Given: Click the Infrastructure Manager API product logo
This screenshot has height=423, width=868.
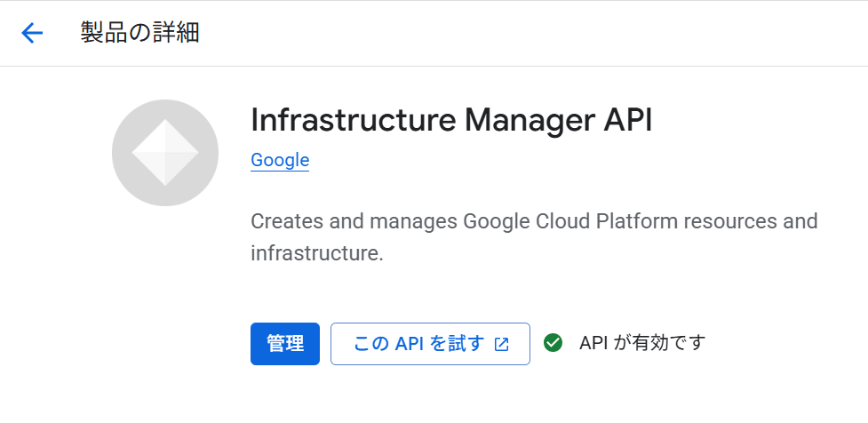Looking at the screenshot, I should pyautogui.click(x=165, y=153).
